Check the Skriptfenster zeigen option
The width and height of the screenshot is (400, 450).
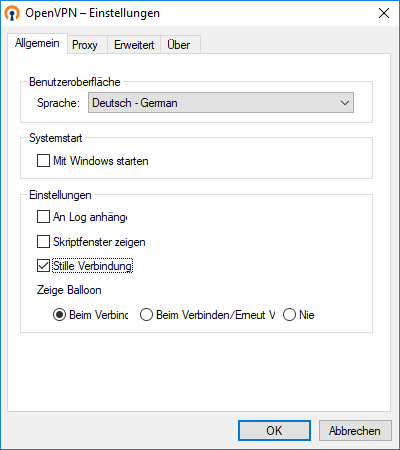43,242
